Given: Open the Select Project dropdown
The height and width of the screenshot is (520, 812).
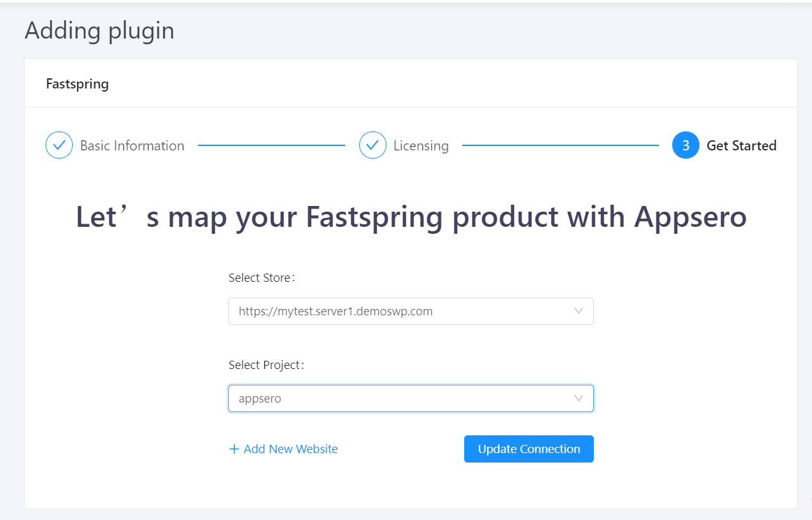Looking at the screenshot, I should coord(411,398).
